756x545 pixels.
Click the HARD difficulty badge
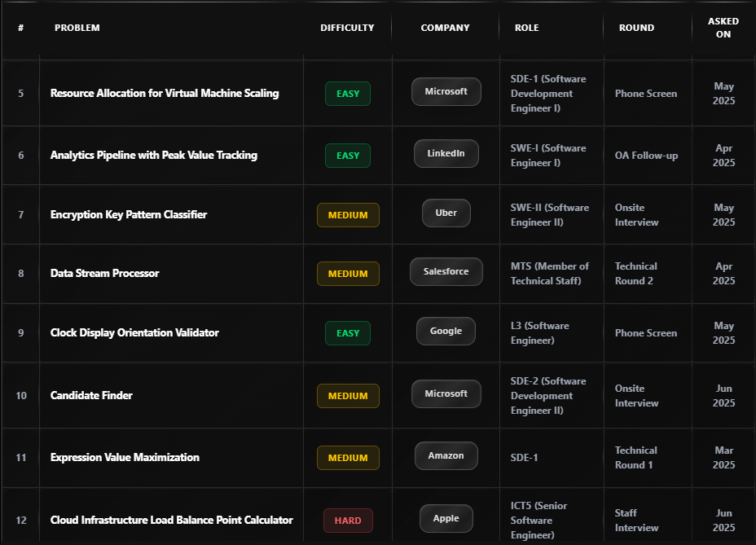tap(348, 521)
